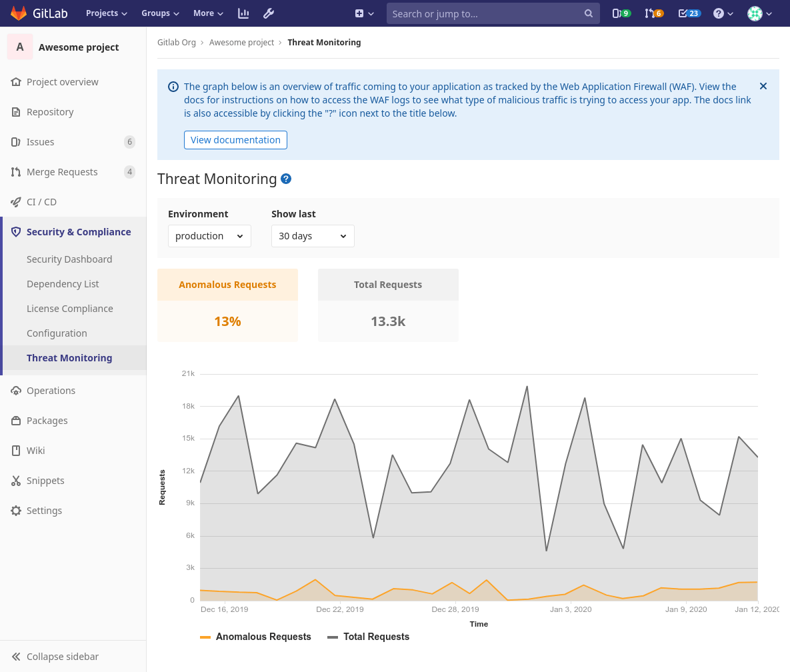This screenshot has height=672, width=790.
Task: Open the todos icon showing 23
Action: (687, 13)
